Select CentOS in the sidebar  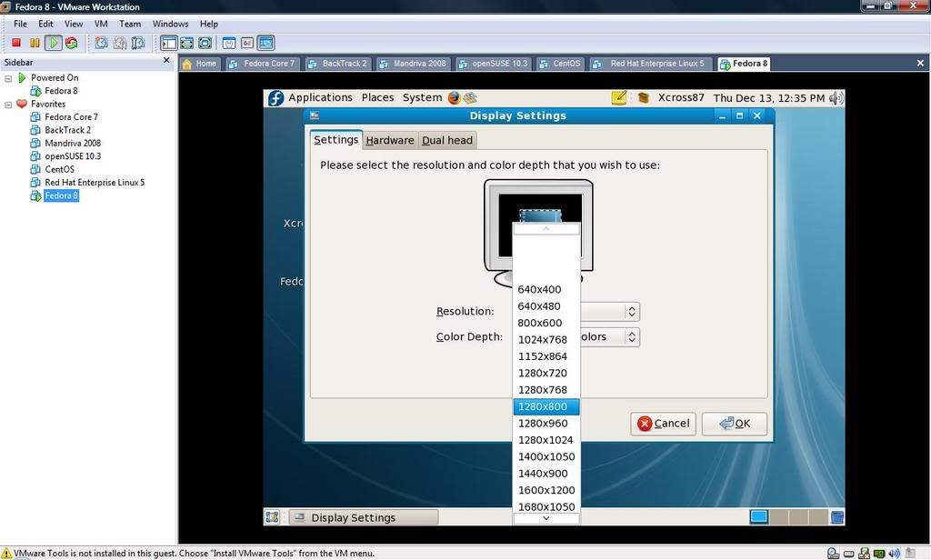coord(59,169)
